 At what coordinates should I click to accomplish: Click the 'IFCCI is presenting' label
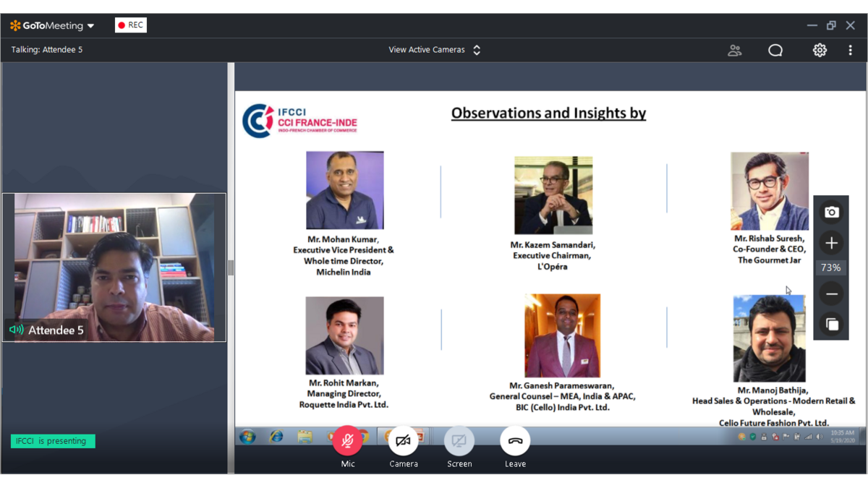[52, 441]
